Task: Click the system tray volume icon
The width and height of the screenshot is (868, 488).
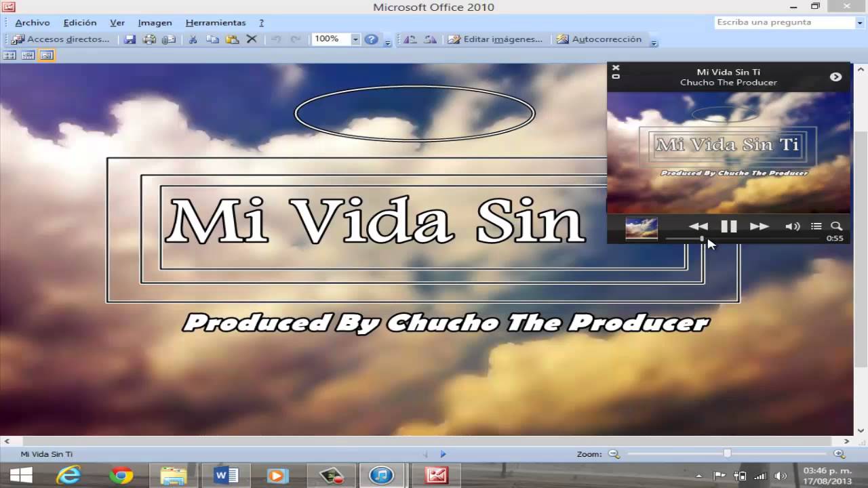Action: (780, 476)
